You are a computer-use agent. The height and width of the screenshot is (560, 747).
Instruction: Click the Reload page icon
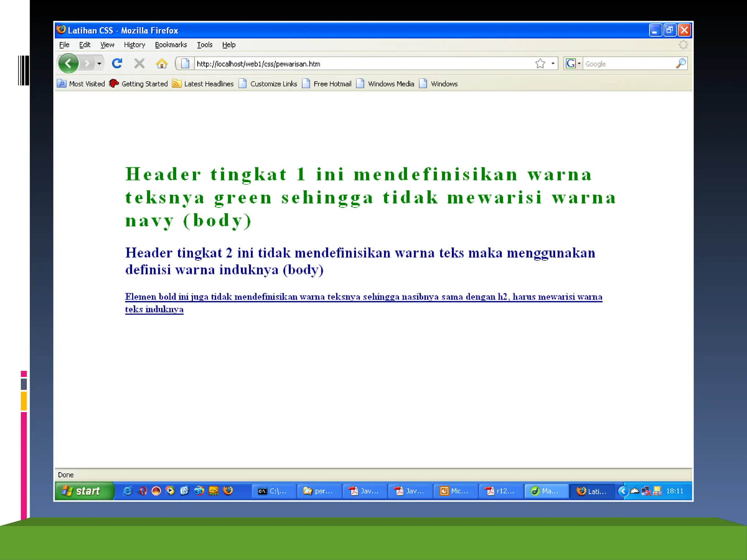(x=117, y=63)
